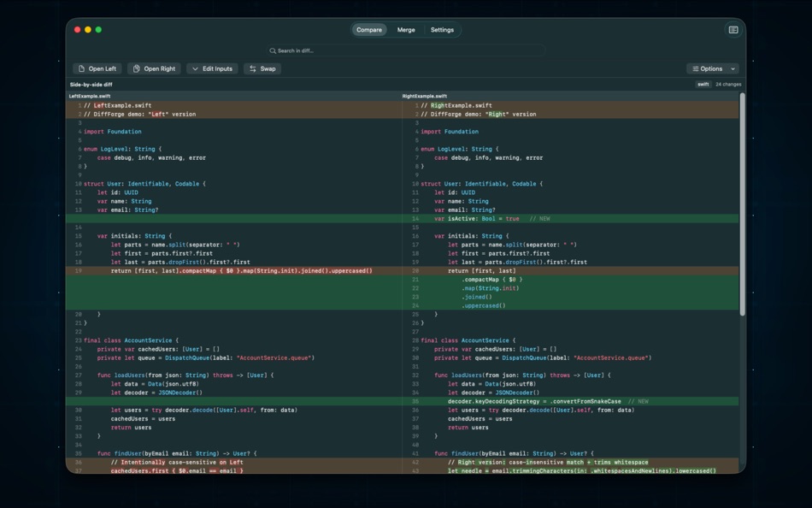Click the chevron icon on Edit Inputs
812x508 pixels.
[194, 68]
